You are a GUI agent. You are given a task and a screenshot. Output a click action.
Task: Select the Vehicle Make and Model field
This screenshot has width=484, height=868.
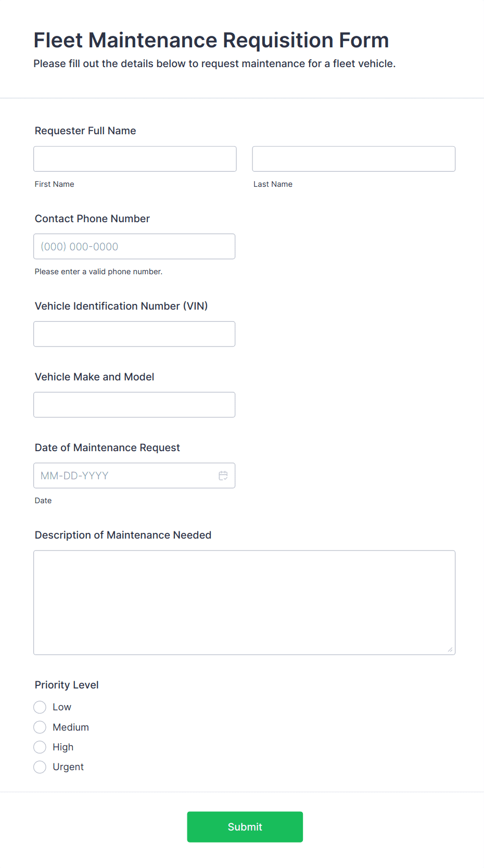point(134,405)
